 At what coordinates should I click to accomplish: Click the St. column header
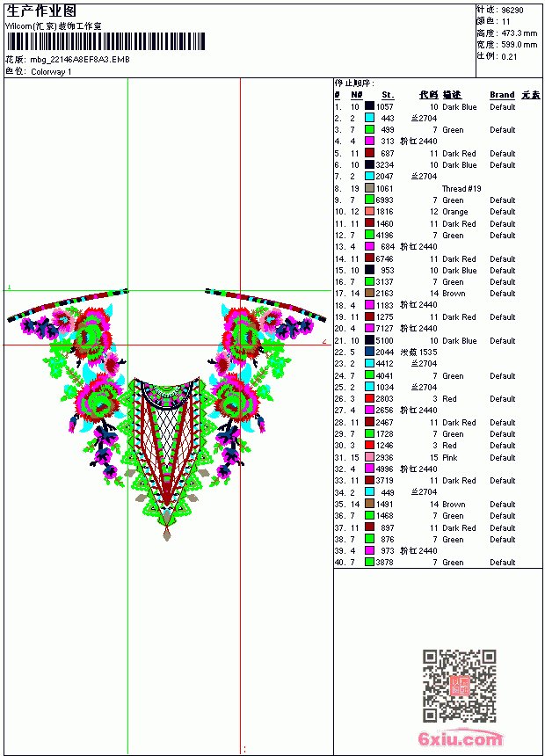click(x=388, y=95)
